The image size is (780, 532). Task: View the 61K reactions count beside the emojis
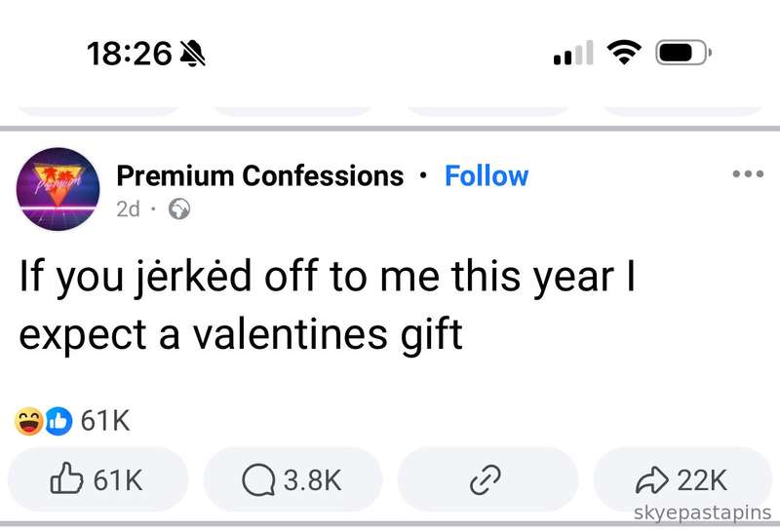[104, 421]
